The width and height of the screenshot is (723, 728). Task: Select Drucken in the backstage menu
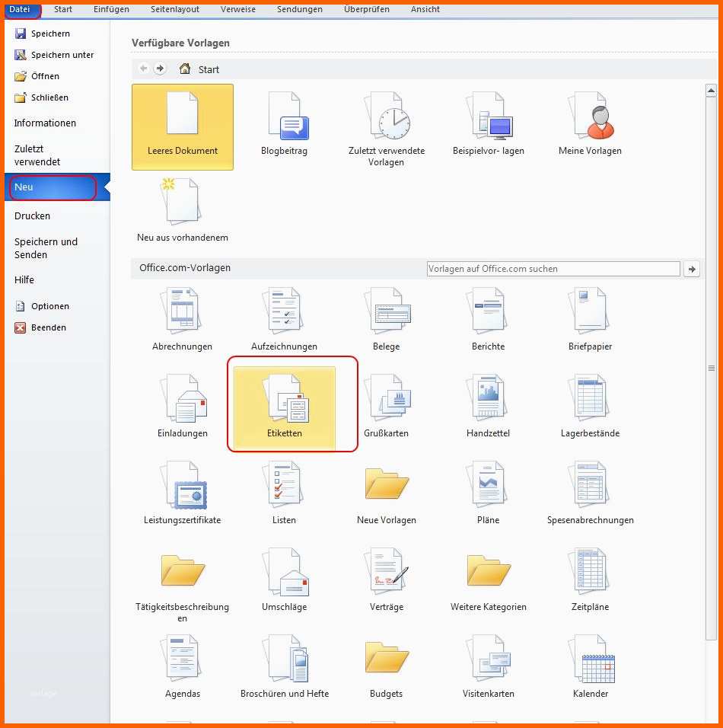tap(32, 216)
